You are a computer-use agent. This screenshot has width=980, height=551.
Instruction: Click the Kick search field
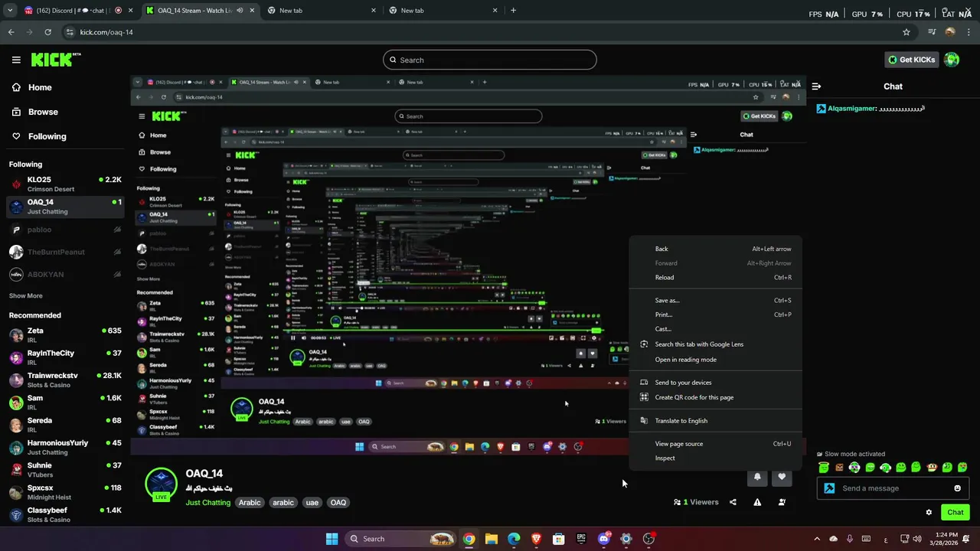click(490, 60)
